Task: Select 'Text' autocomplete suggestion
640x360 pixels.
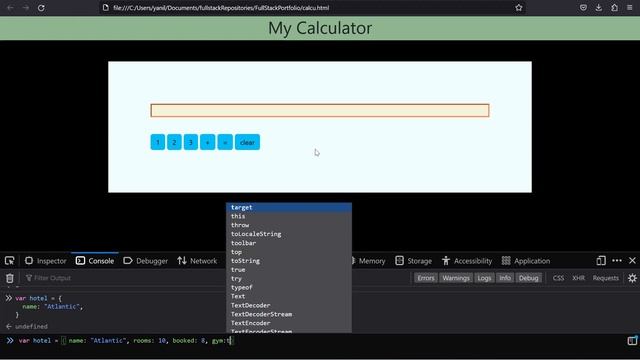Action: [x=289, y=296]
